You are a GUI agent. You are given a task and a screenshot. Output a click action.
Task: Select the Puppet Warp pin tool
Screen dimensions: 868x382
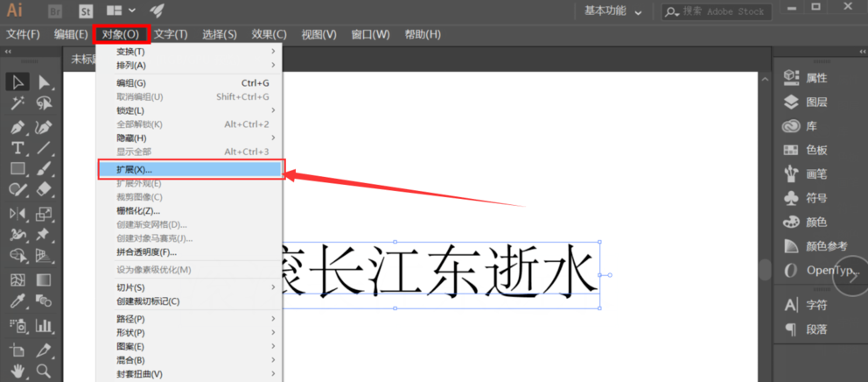click(x=44, y=235)
